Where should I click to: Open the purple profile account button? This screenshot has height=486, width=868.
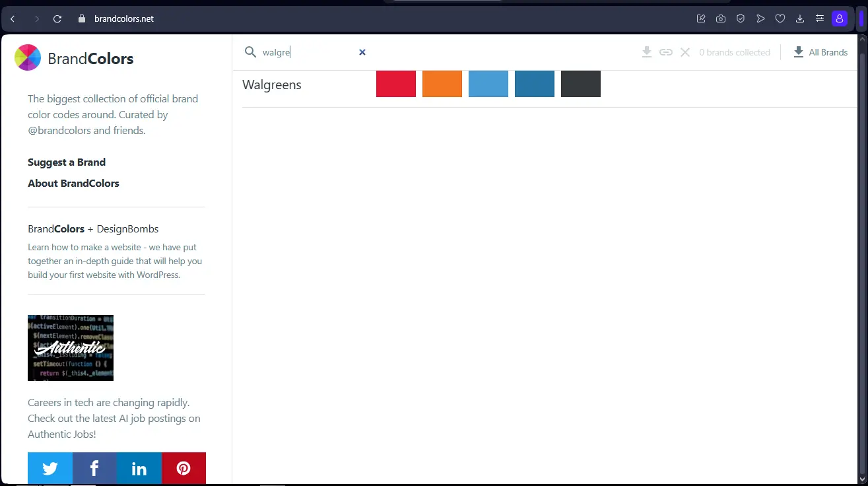pos(840,18)
